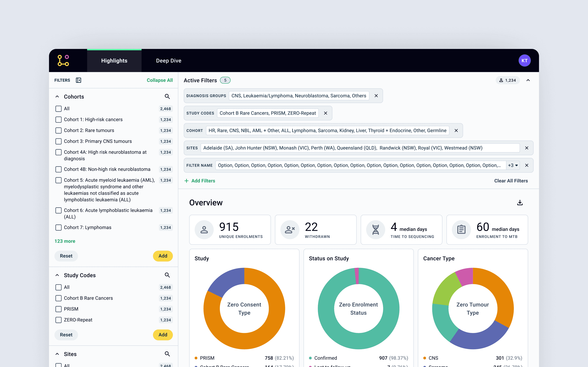Collapse the Cohorts filter section
Screen dimensions: 588x367
pyautogui.click(x=57, y=97)
